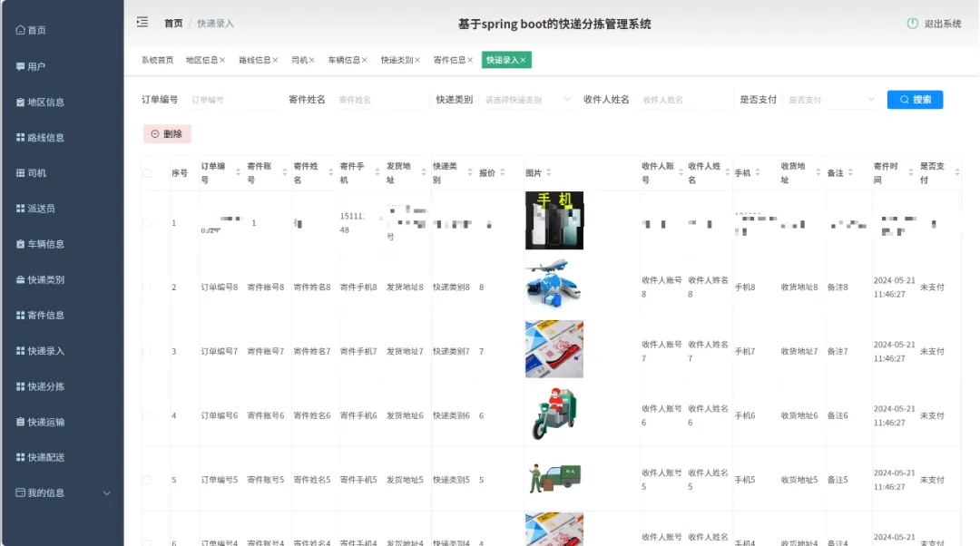
Task: Check the checkbox for 订单编号8 row
Action: point(147,288)
